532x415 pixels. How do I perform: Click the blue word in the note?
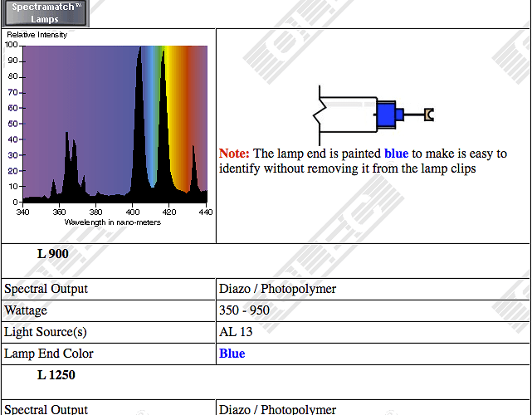click(x=396, y=154)
